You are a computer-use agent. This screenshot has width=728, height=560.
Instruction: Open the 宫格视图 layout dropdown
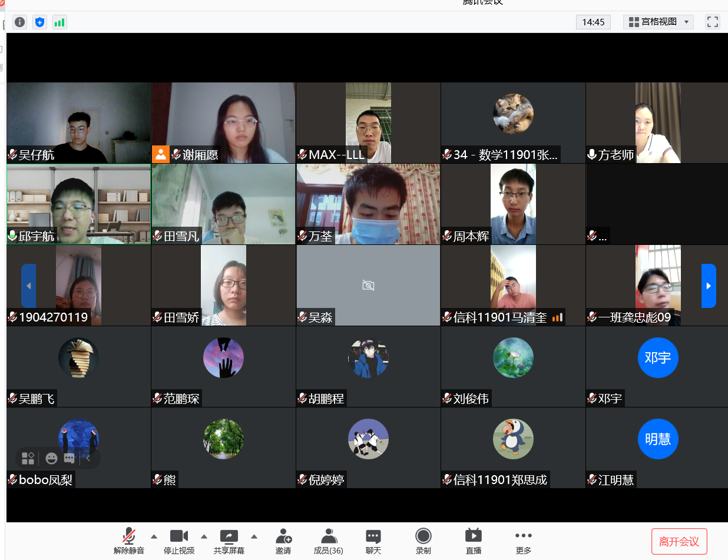coord(658,22)
